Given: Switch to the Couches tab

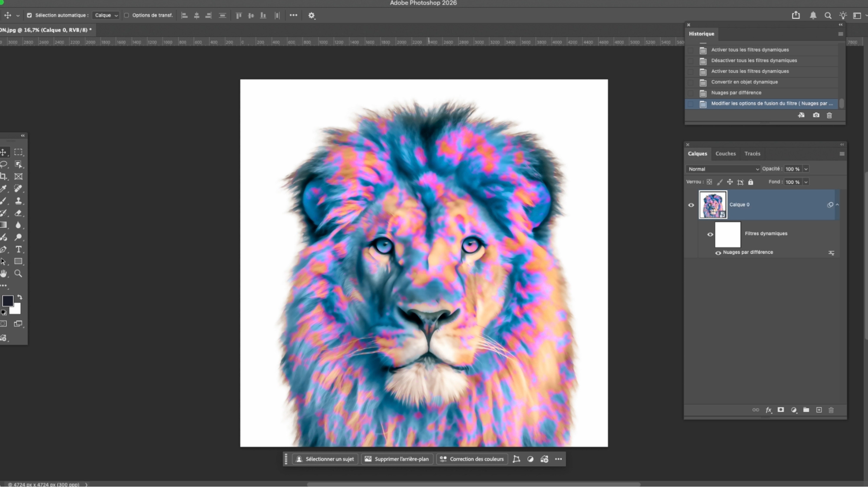Looking at the screenshot, I should pyautogui.click(x=725, y=154).
